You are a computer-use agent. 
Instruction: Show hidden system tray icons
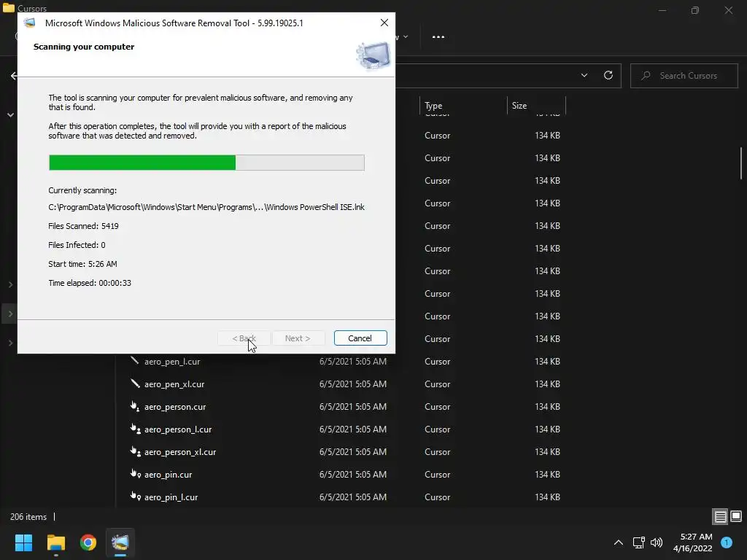[x=619, y=542]
